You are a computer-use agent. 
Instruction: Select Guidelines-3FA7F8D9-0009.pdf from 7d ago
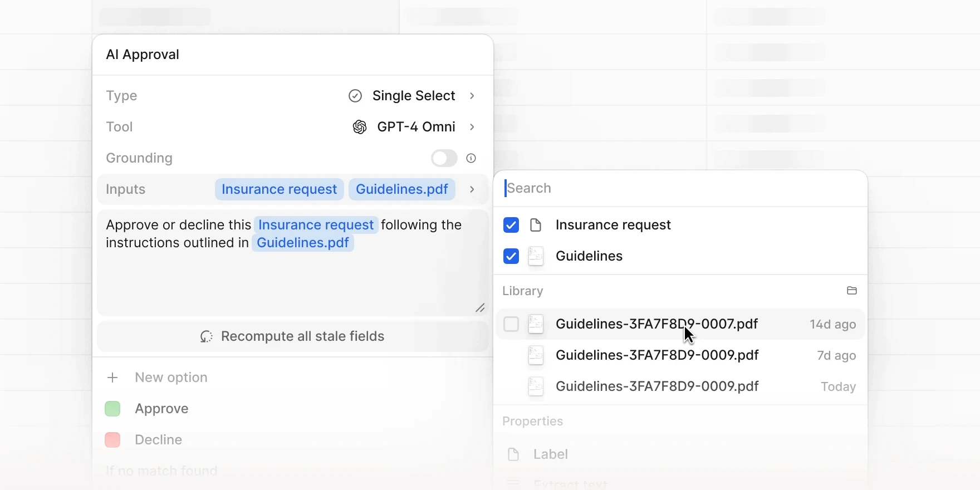(680, 355)
